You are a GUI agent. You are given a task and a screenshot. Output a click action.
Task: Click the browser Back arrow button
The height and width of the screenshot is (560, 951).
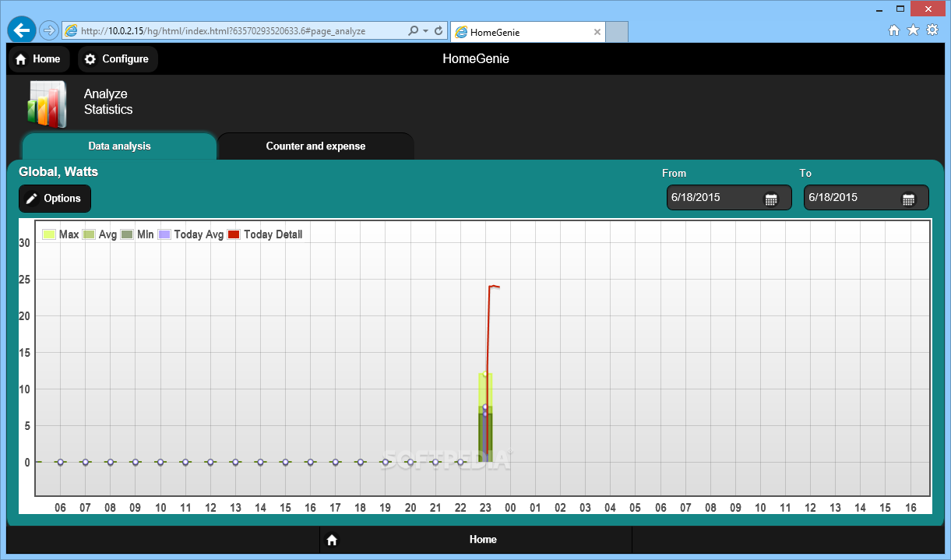point(21,30)
